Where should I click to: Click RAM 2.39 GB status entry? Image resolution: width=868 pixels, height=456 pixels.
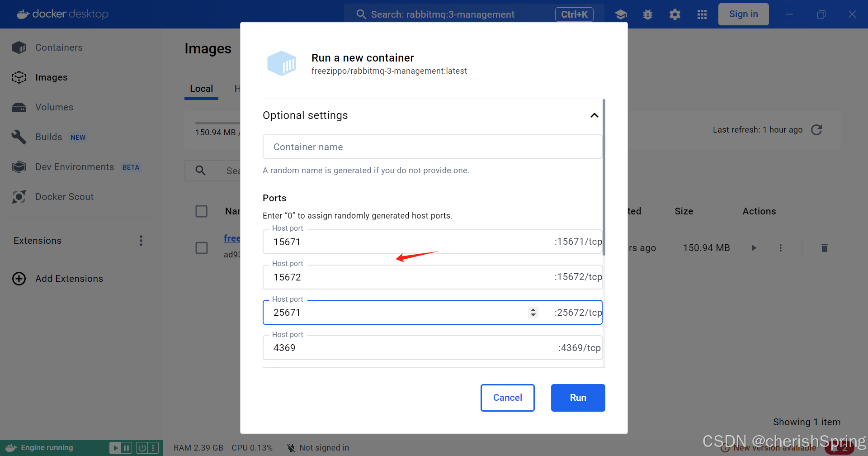(198, 448)
